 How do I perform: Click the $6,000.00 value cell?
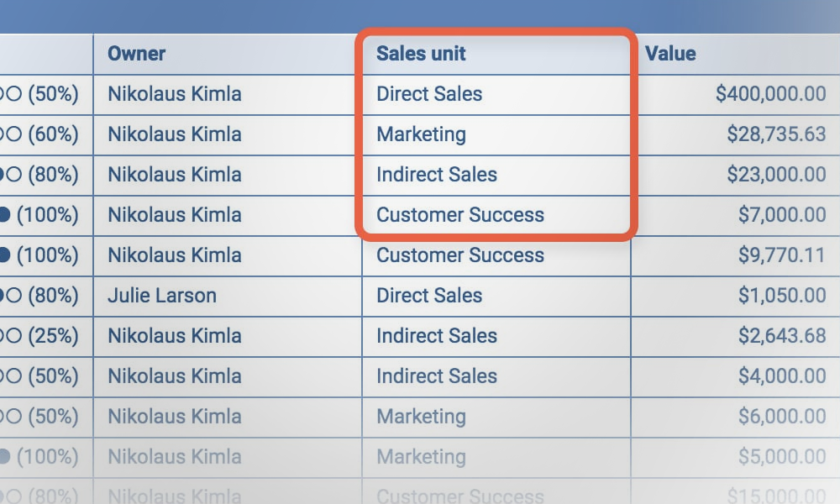(782, 417)
